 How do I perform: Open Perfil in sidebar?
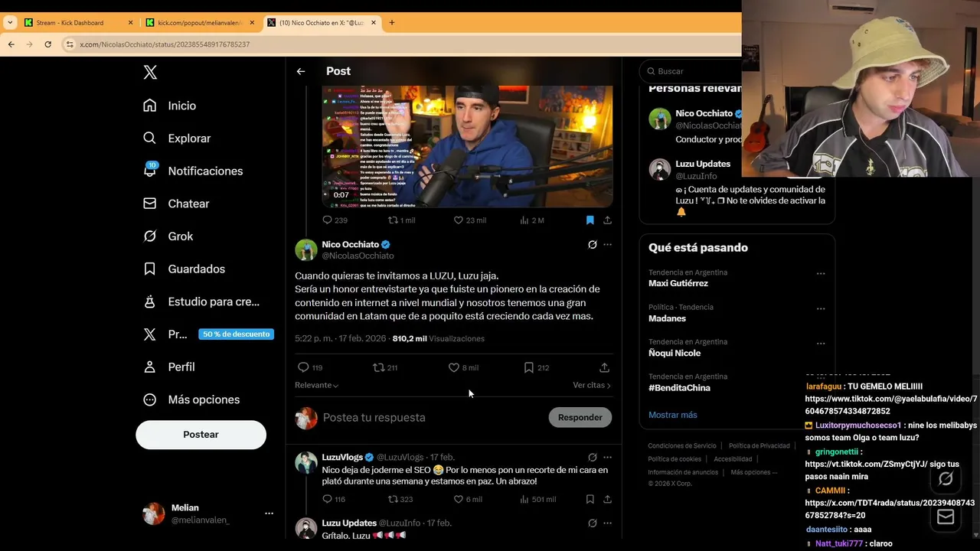pyautogui.click(x=168, y=367)
